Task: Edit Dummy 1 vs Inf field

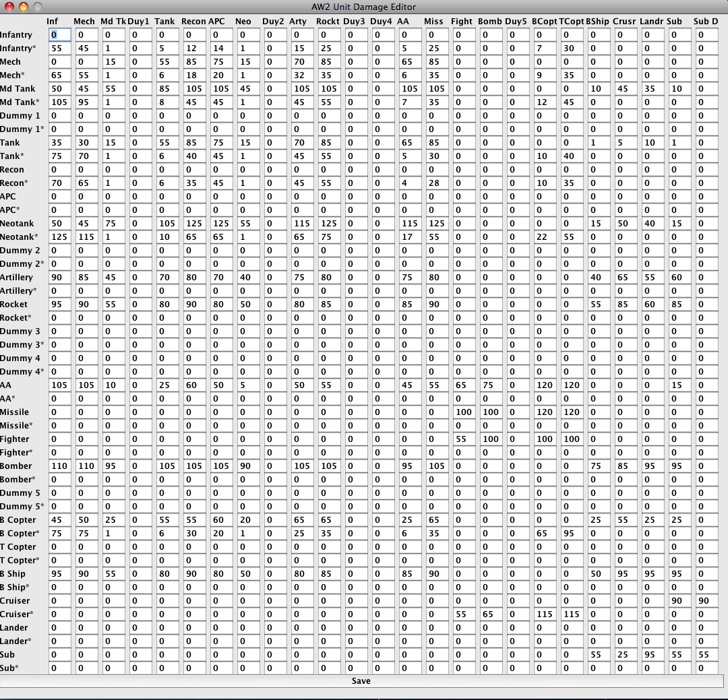Action: [59, 116]
